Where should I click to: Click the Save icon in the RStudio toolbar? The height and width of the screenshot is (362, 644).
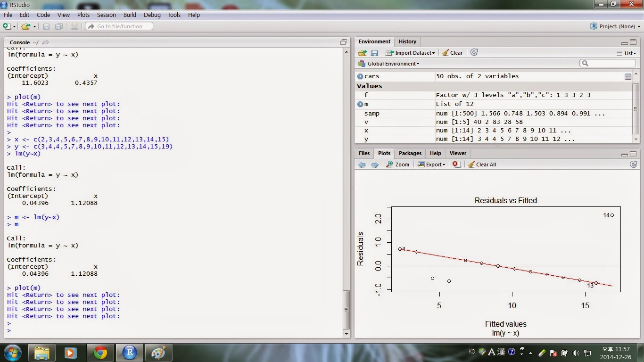[46, 26]
